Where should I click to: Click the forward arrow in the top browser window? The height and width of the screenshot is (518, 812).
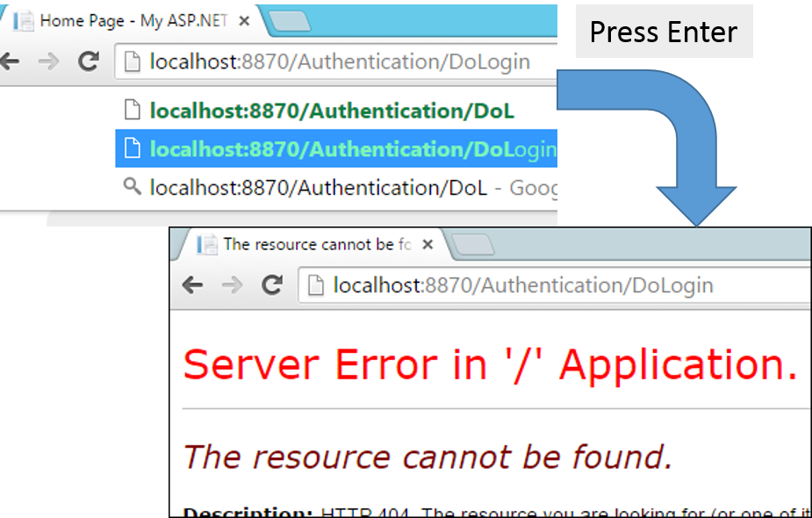(48, 61)
